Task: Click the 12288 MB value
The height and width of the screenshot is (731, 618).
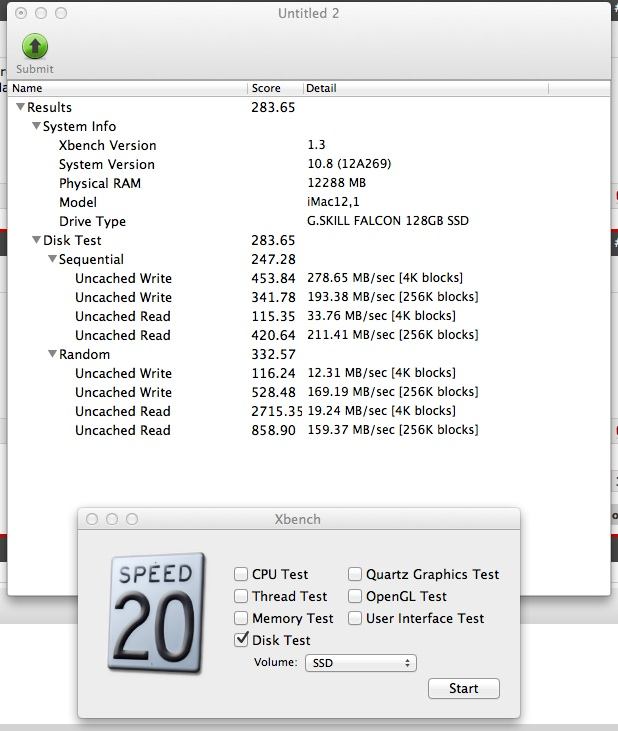Action: (x=336, y=183)
